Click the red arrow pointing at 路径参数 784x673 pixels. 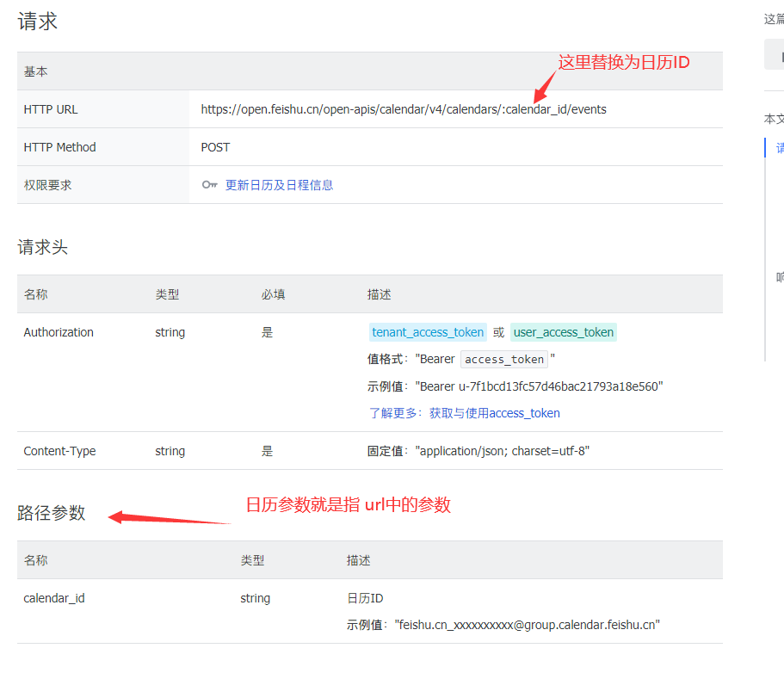(x=170, y=518)
